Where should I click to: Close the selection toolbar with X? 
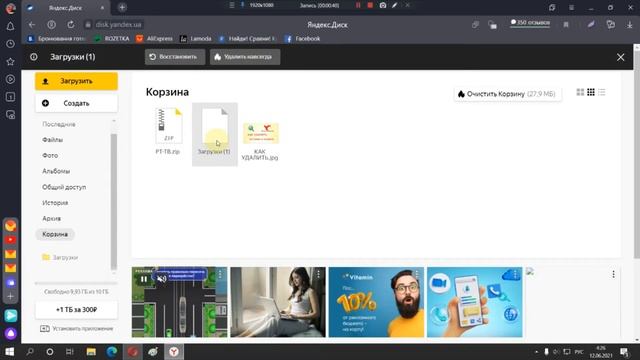tap(620, 57)
